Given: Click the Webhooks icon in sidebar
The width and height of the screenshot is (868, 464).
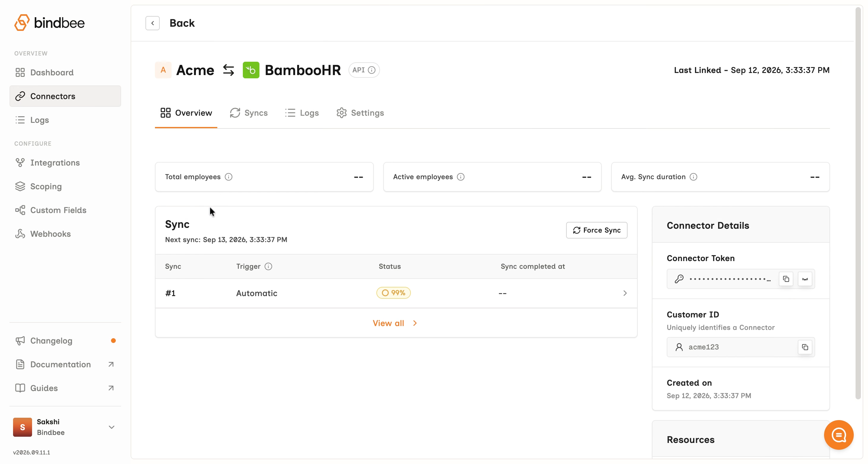Looking at the screenshot, I should coord(20,234).
